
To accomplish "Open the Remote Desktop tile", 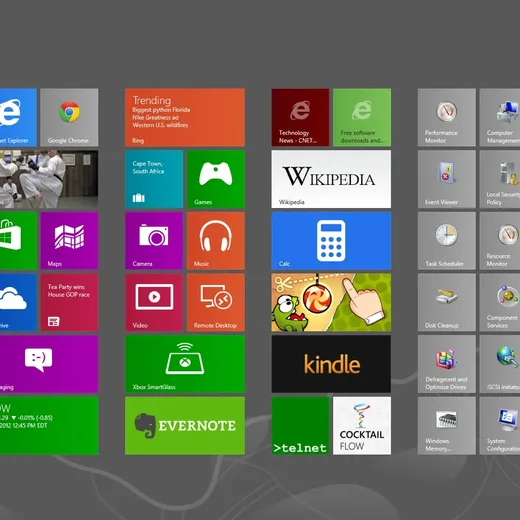I will click(x=216, y=302).
